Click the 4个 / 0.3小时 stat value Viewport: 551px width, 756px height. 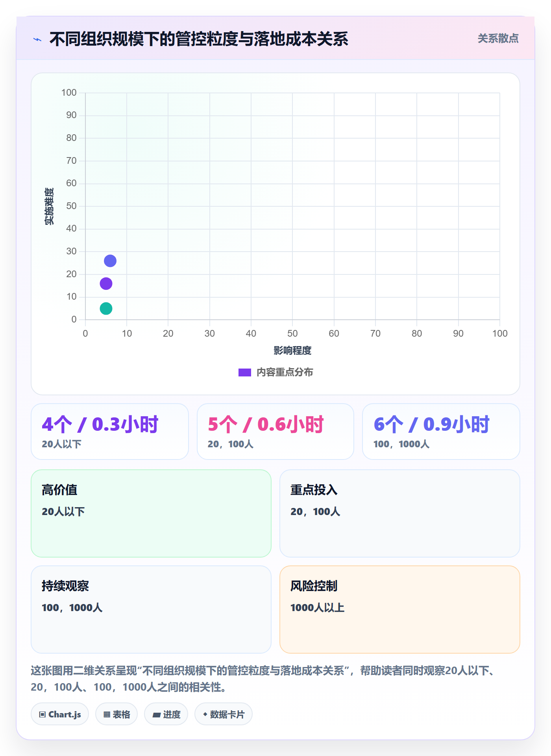pyautogui.click(x=100, y=424)
